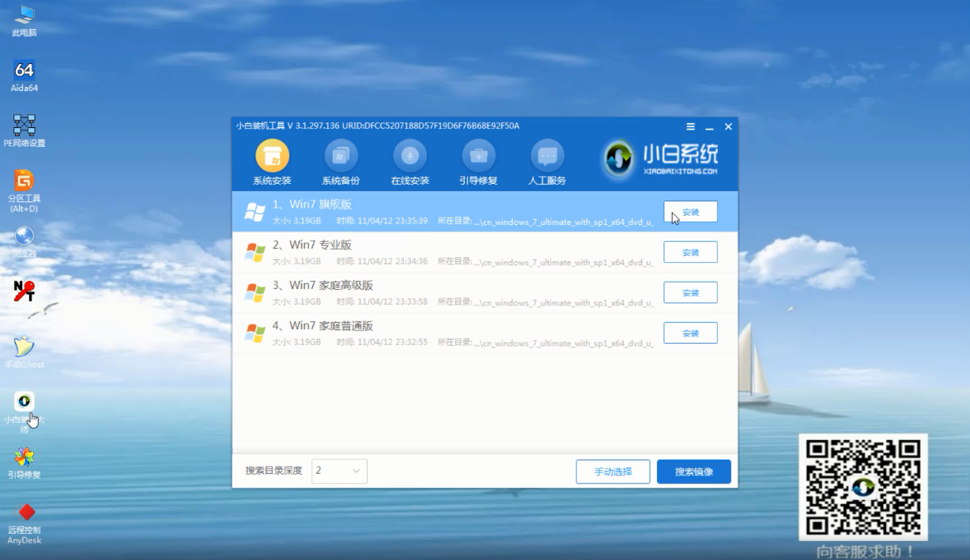
Task: Open the 手动Ghost desktop icon
Action: click(x=25, y=351)
